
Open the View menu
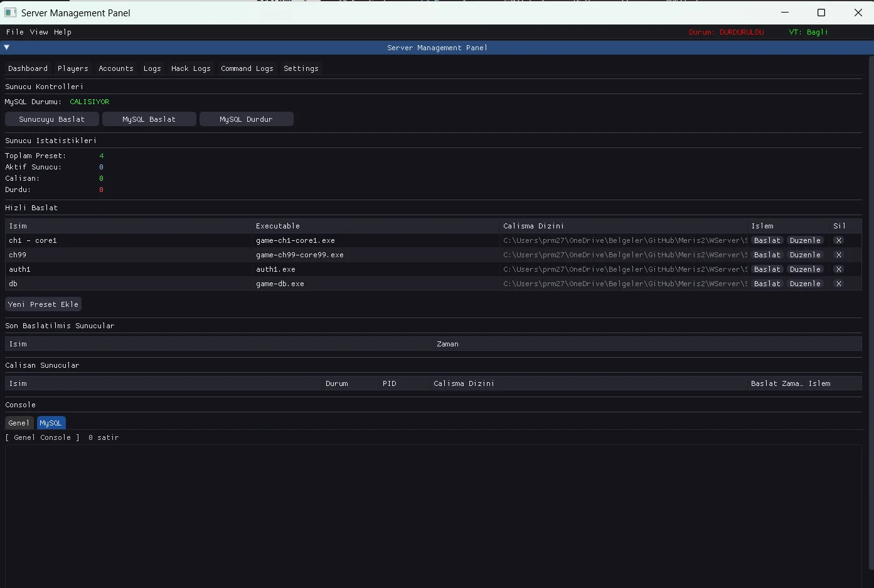click(x=39, y=32)
